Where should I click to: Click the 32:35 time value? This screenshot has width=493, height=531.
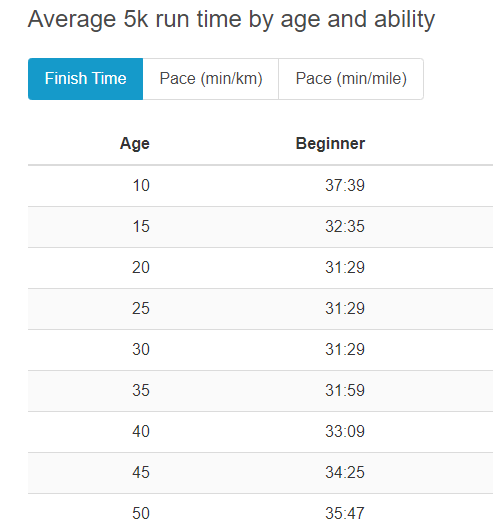coord(345,227)
